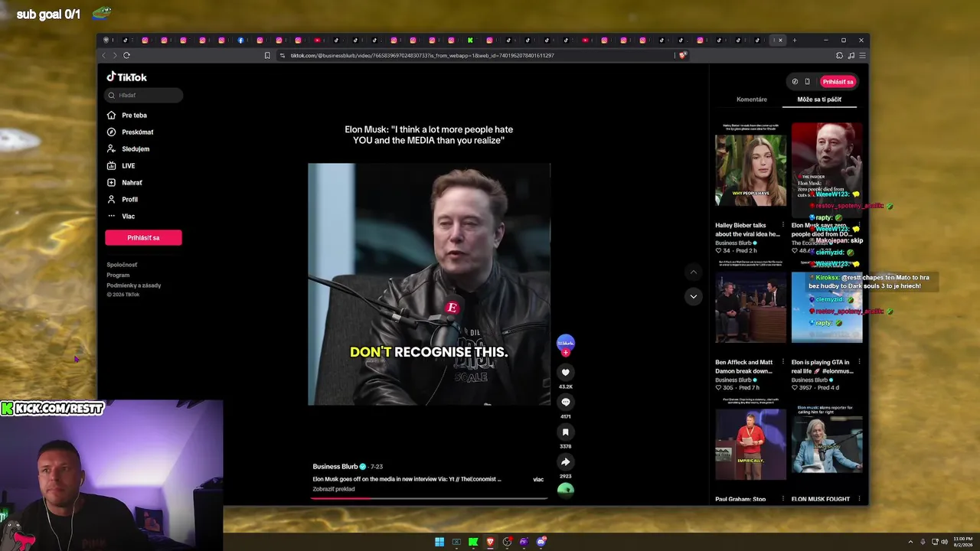
Task: Open the Business Blurb avatar beside the video
Action: point(566,342)
